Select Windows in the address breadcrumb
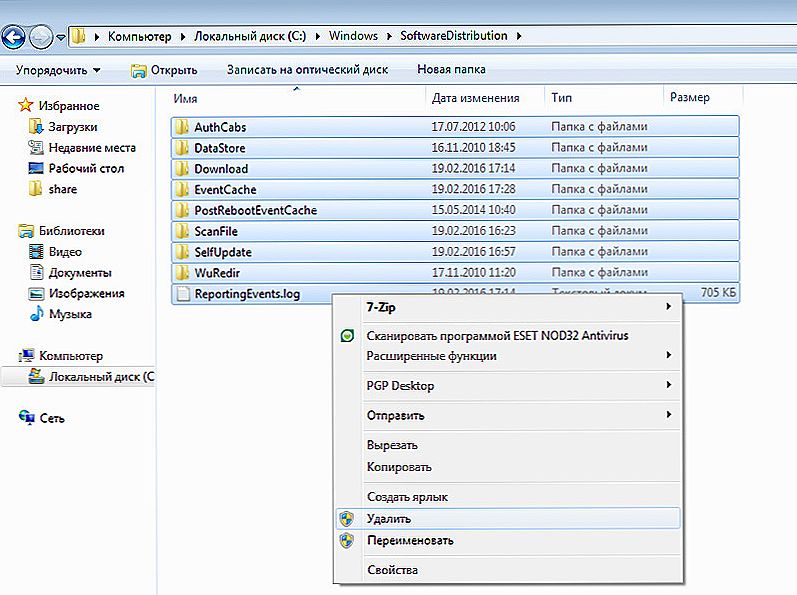797x595 pixels. click(353, 36)
